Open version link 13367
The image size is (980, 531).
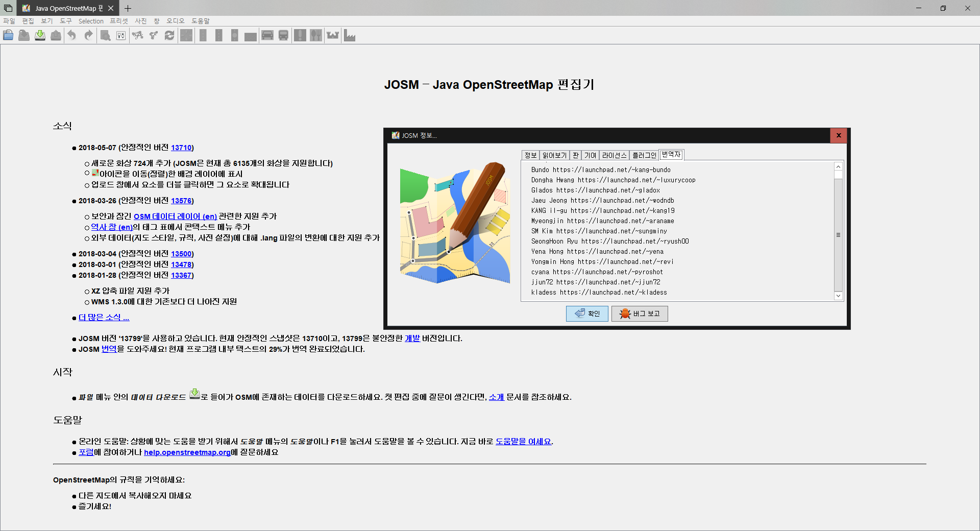pyautogui.click(x=181, y=275)
